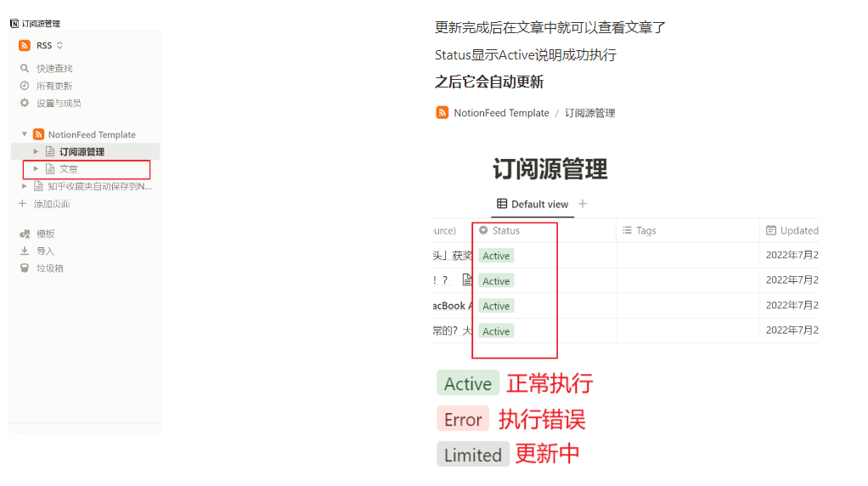The height and width of the screenshot is (486, 868).
Task: Click the 快速查找 search icon
Action: [25, 68]
